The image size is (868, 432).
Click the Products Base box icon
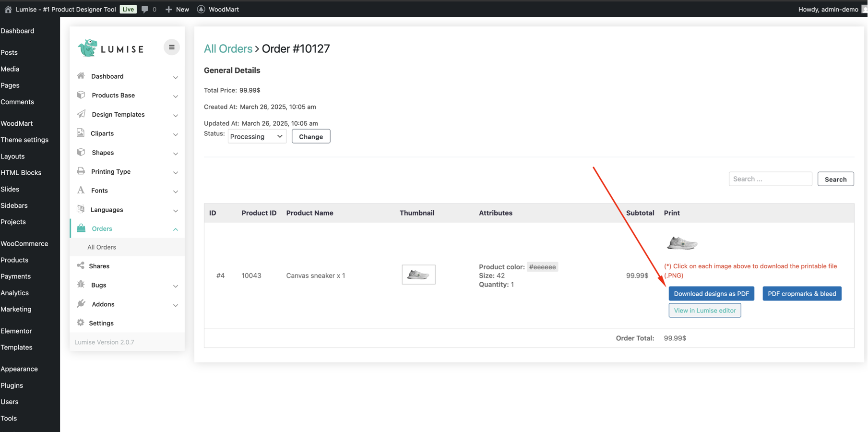pos(81,95)
